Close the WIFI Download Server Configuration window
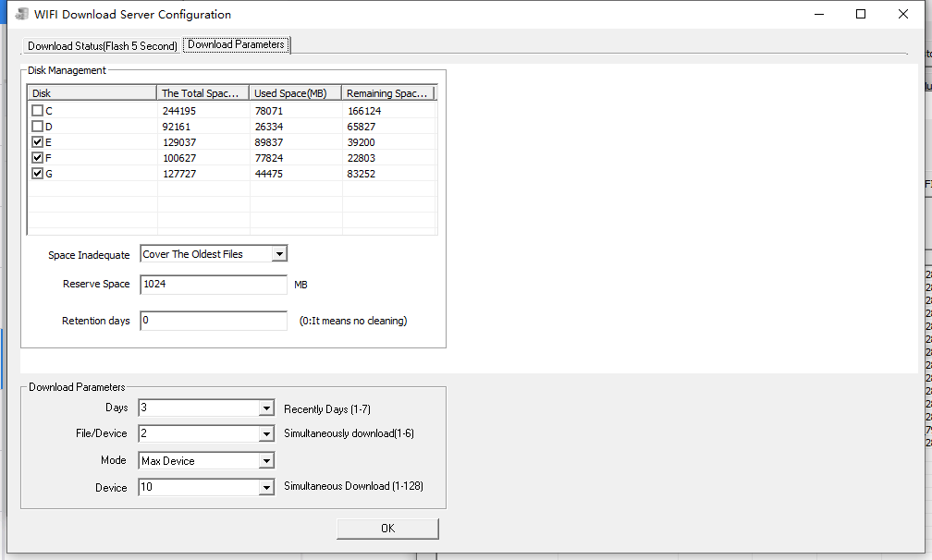Viewport: 932px width, 560px height. (902, 14)
